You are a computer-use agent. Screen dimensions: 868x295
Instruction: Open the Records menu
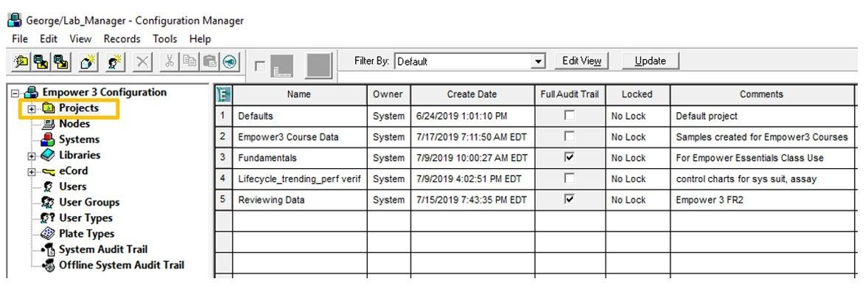point(122,39)
